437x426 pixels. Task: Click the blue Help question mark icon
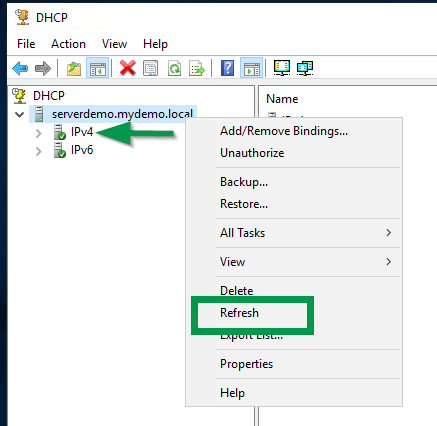click(x=227, y=68)
